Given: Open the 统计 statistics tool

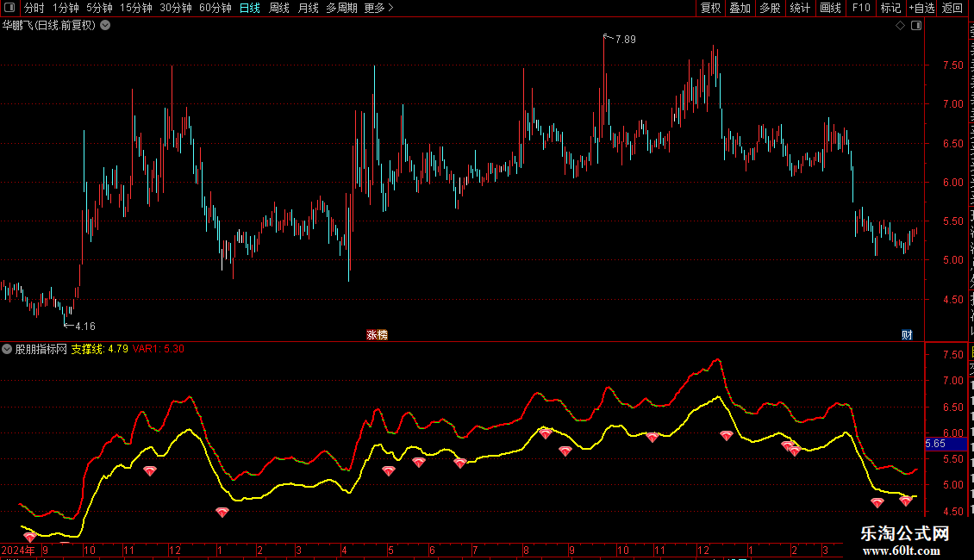Looking at the screenshot, I should (800, 8).
